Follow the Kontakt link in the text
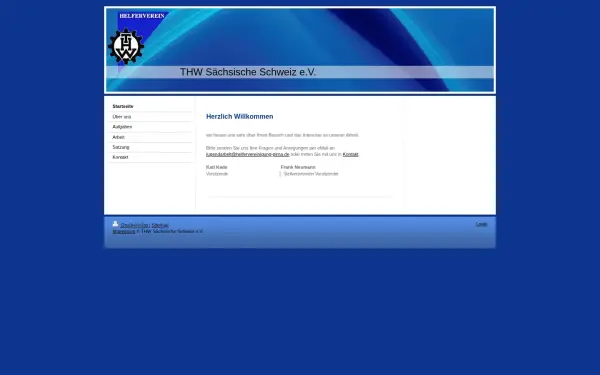The image size is (600, 375). tap(351, 154)
